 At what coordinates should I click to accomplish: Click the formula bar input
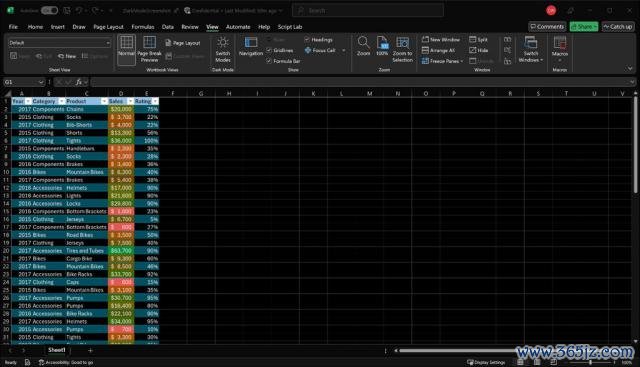pos(359,82)
